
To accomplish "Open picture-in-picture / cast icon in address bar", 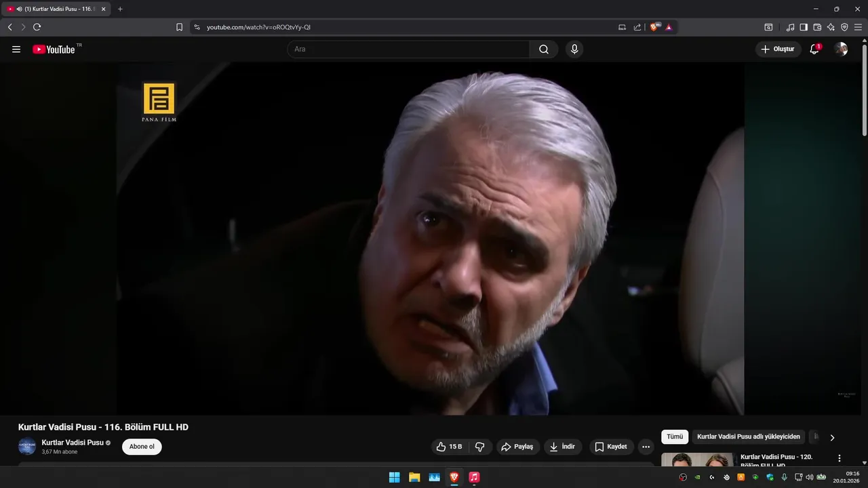I will pyautogui.click(x=622, y=27).
